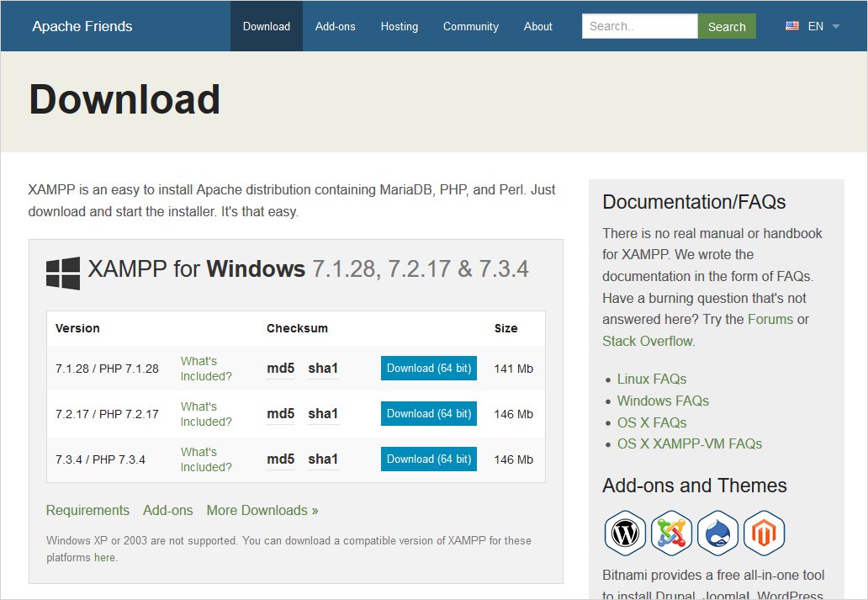The image size is (868, 600).
Task: Click the Drupal add-on icon
Action: tap(717, 533)
